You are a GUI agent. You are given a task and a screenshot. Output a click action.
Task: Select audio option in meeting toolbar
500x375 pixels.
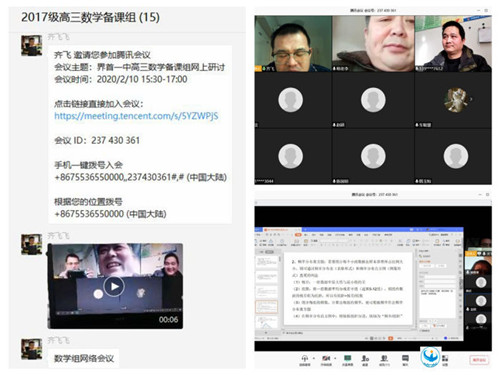[304, 359]
